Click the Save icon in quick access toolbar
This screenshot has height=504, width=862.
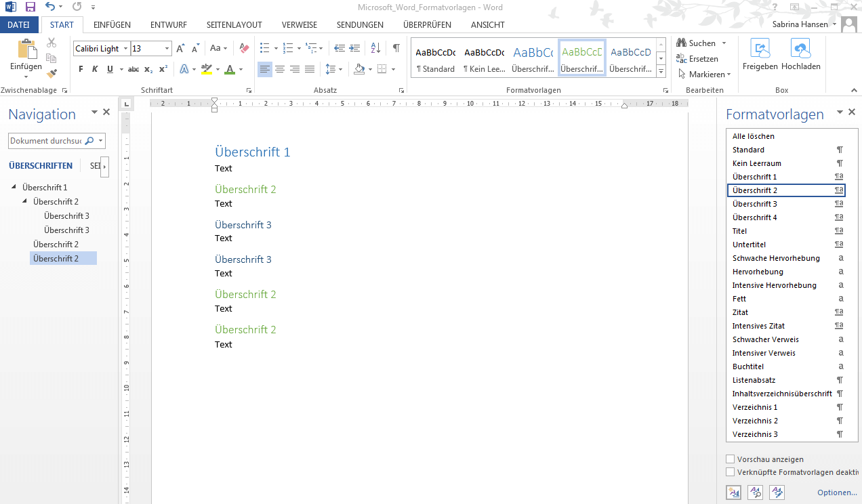click(30, 7)
